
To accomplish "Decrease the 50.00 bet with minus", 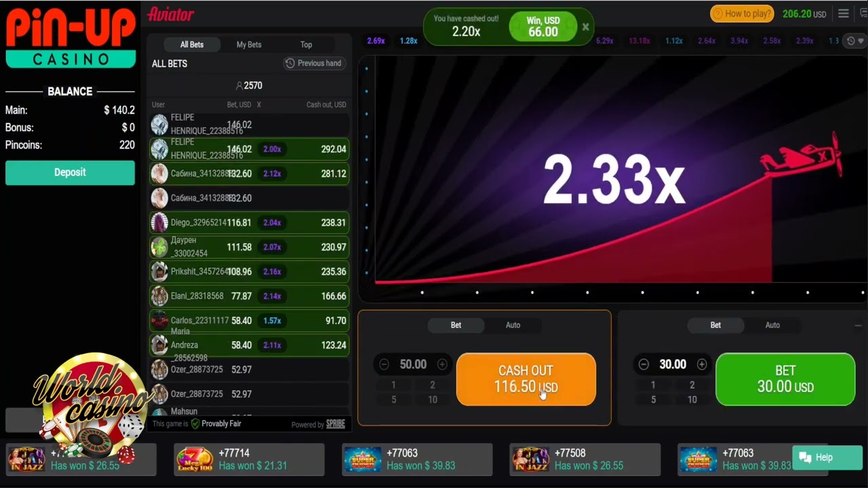I will pos(384,365).
